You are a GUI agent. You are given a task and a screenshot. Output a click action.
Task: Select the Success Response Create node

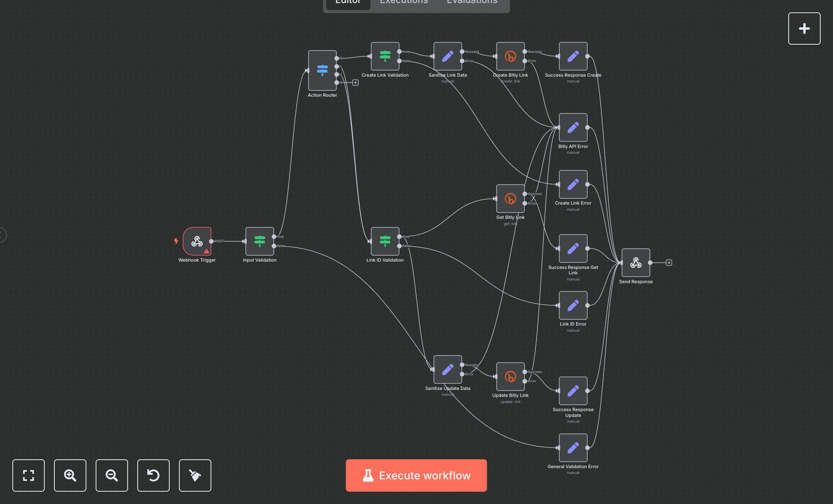pos(573,56)
